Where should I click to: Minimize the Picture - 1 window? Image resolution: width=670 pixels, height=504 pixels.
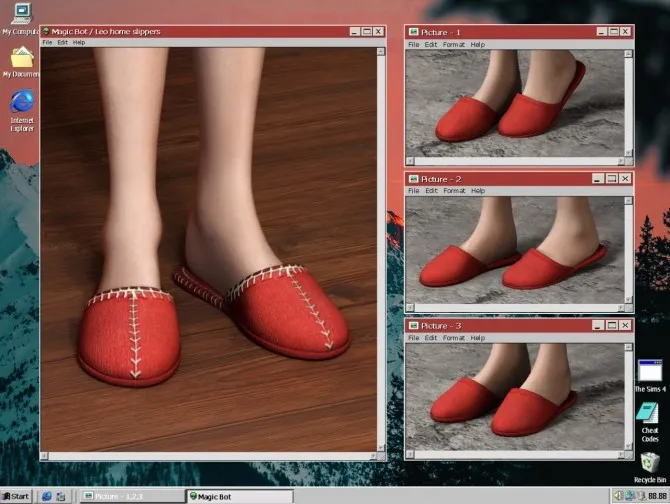pyautogui.click(x=602, y=32)
